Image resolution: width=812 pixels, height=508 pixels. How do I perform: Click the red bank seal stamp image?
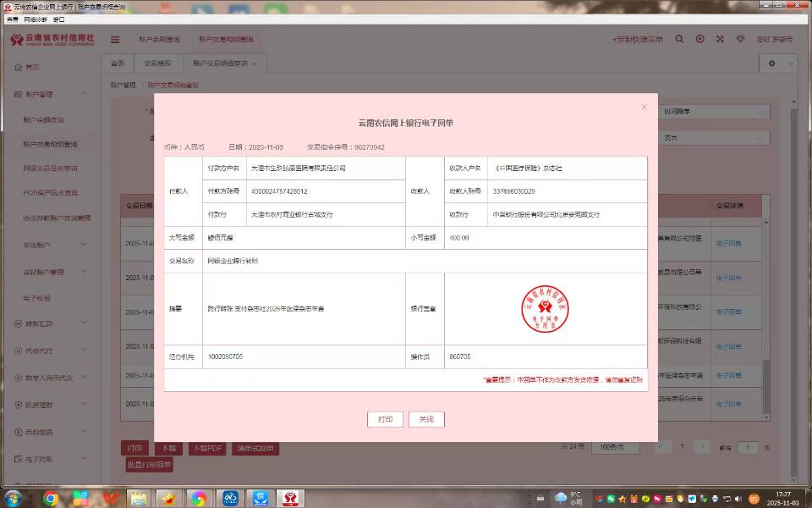545,309
